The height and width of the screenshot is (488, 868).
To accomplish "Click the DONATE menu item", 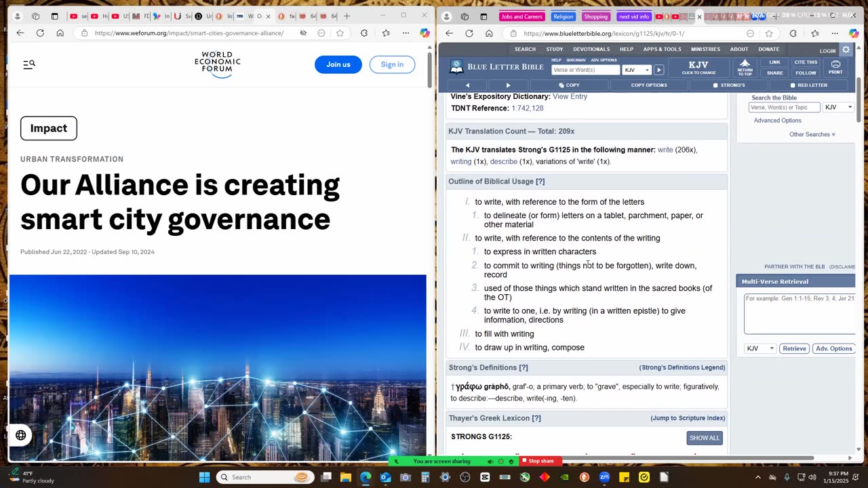I will point(769,49).
